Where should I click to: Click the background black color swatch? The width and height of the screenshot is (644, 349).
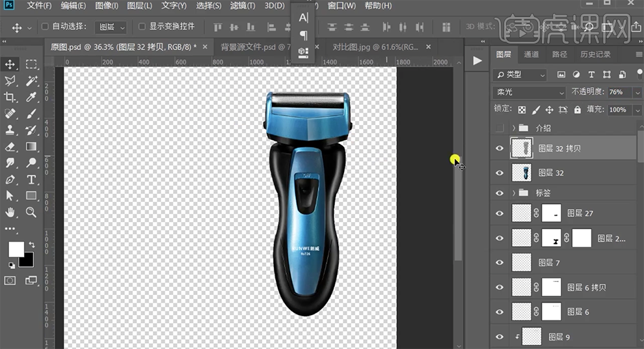[x=27, y=261]
